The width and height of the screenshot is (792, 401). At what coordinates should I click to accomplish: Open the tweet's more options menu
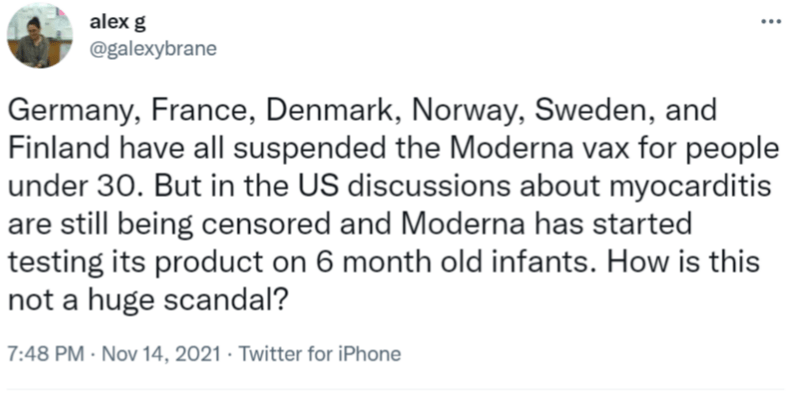click(770, 22)
